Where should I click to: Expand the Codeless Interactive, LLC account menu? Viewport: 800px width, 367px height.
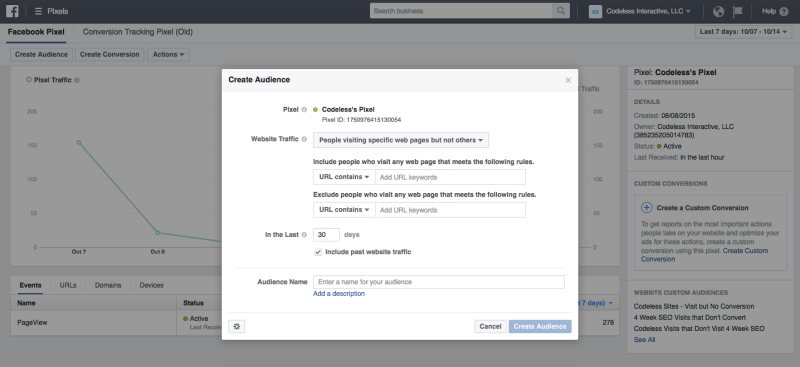(648, 11)
